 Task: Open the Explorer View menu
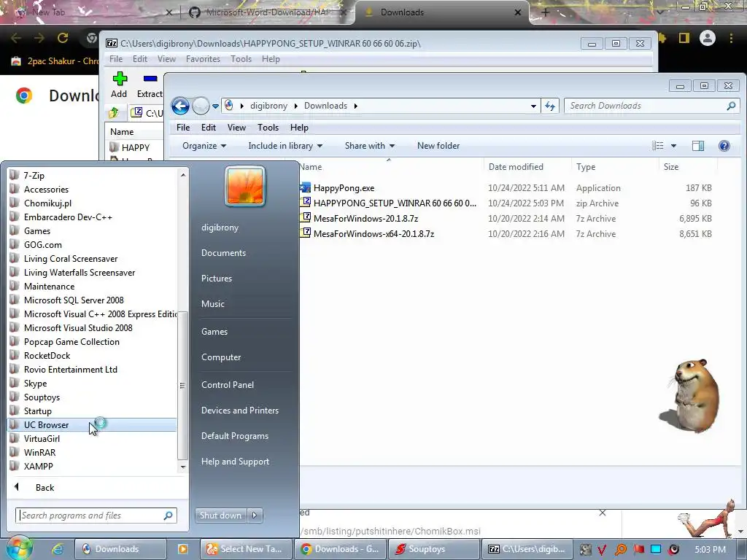click(x=236, y=127)
